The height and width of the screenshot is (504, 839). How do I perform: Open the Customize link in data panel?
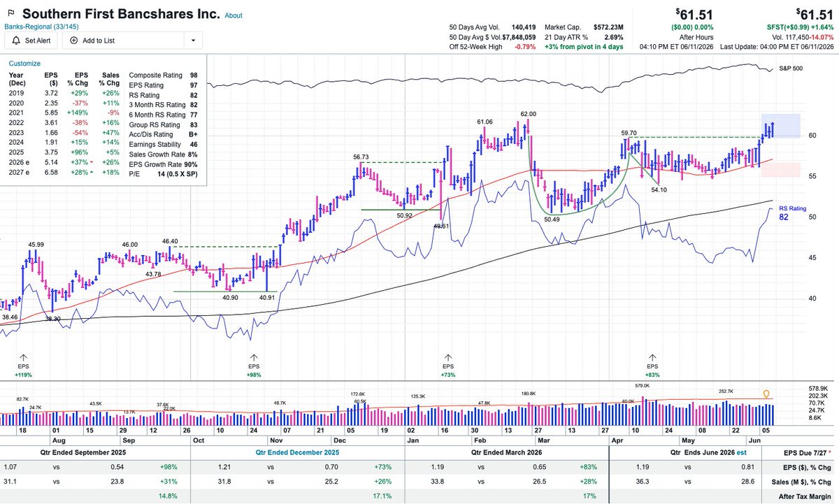(x=24, y=63)
